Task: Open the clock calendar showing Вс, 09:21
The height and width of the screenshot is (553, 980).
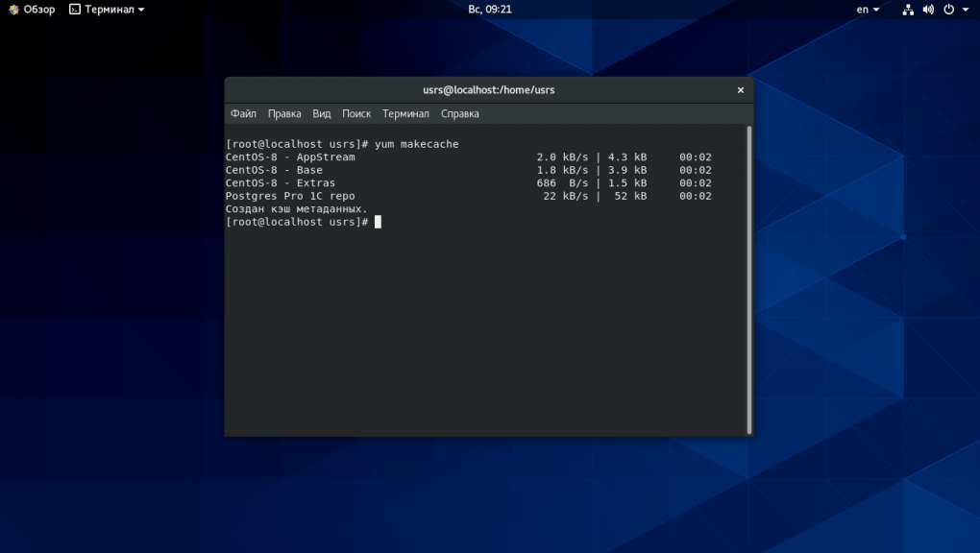Action: [x=489, y=10]
